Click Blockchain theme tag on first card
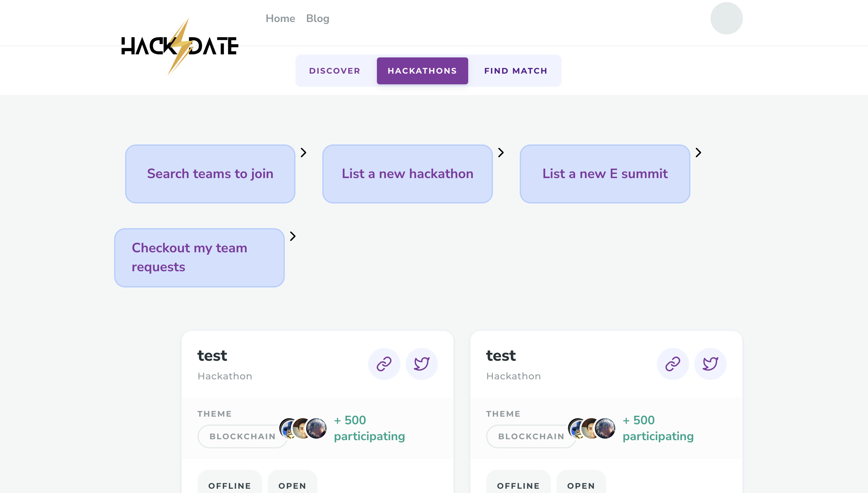Screen dimensions: 868x493 243,436
